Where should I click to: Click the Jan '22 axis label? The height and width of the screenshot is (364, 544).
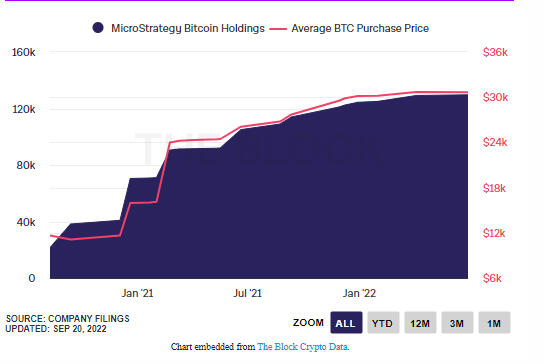click(359, 293)
